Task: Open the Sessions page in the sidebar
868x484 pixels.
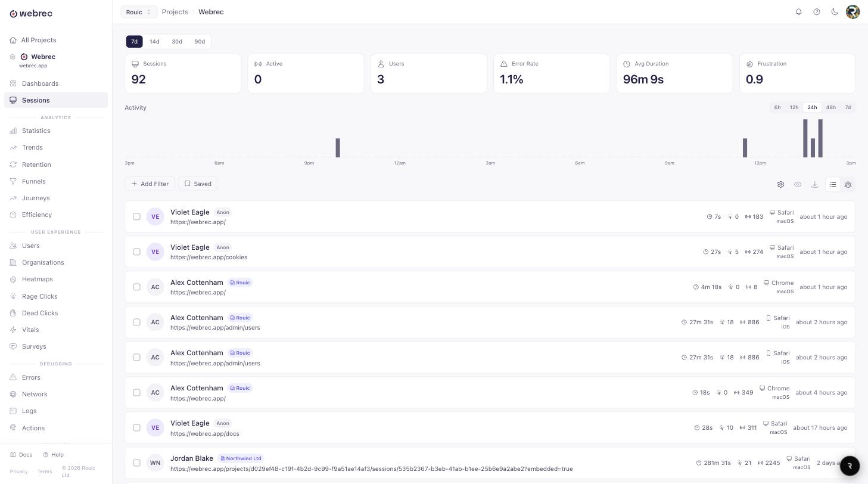Action: (x=56, y=100)
